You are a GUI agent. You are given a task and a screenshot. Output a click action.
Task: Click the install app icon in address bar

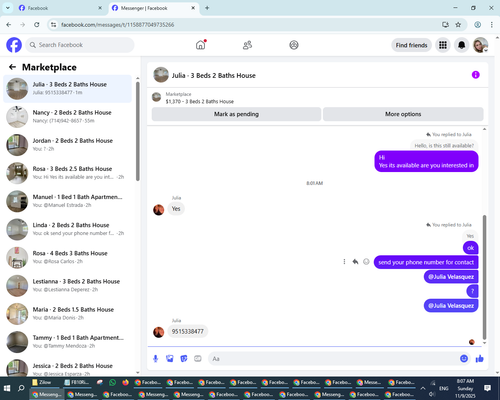pyautogui.click(x=445, y=25)
